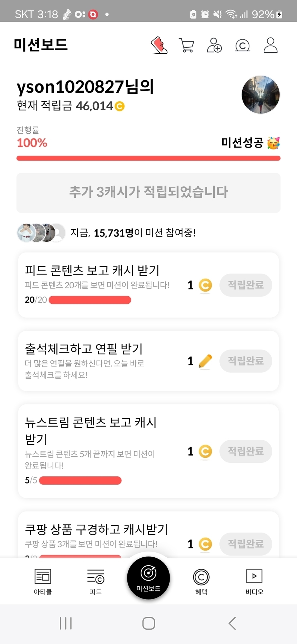297x644 pixels.
Task: Tap 적립완료 for 뉴스트림 콘텐츠 mission
Action: click(245, 451)
